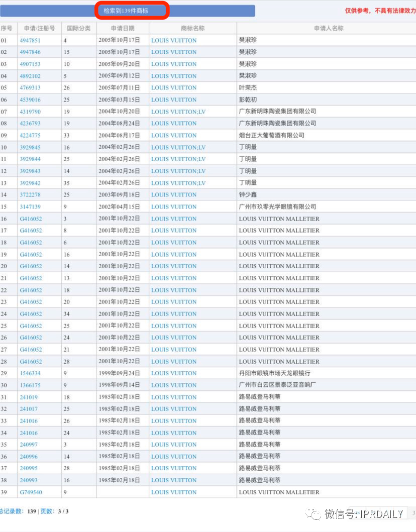Select date 2005年07月11日 in row 05
This screenshot has height=532, width=416.
point(119,87)
